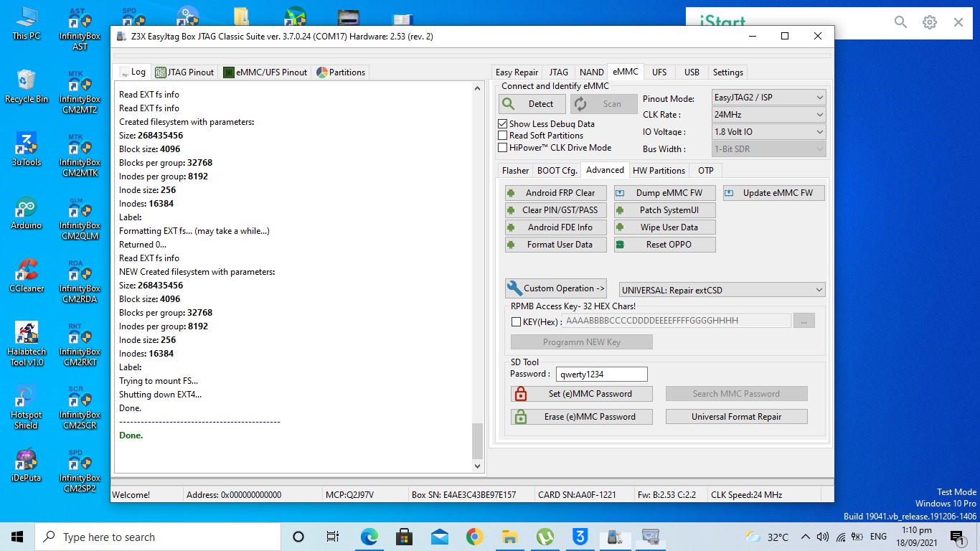Launch InfinityBox CM2SCR shortcut
Image resolution: width=980 pixels, height=551 pixels.
tap(80, 408)
